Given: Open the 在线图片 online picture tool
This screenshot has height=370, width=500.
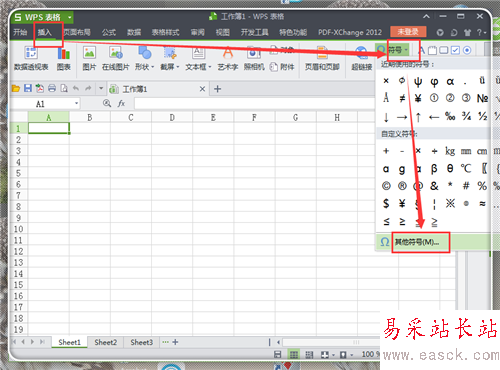Looking at the screenshot, I should point(115,58).
